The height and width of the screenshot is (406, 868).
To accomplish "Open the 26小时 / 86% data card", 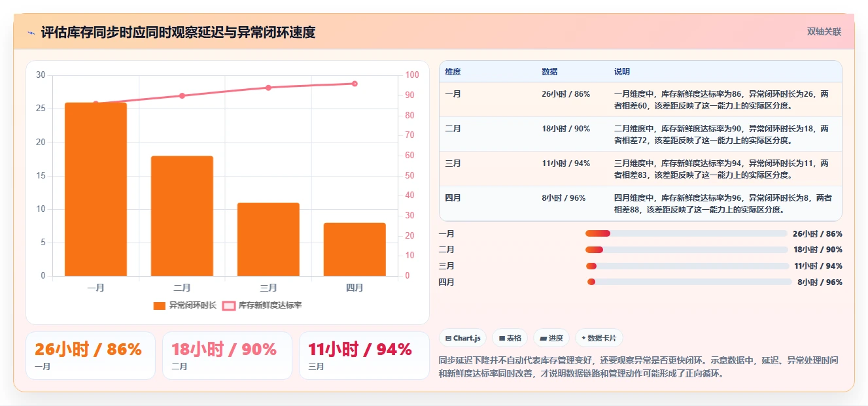I will (x=90, y=356).
